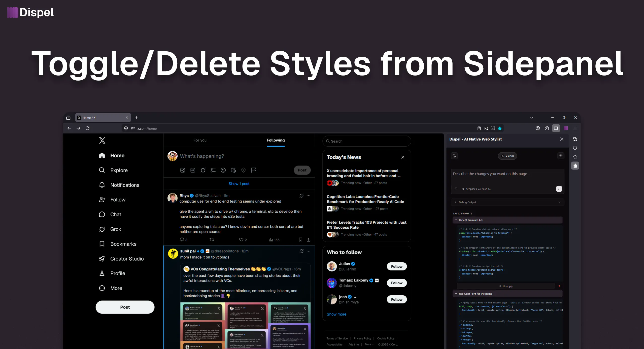
Task: Go to Home in X navigation
Action: coord(112,156)
